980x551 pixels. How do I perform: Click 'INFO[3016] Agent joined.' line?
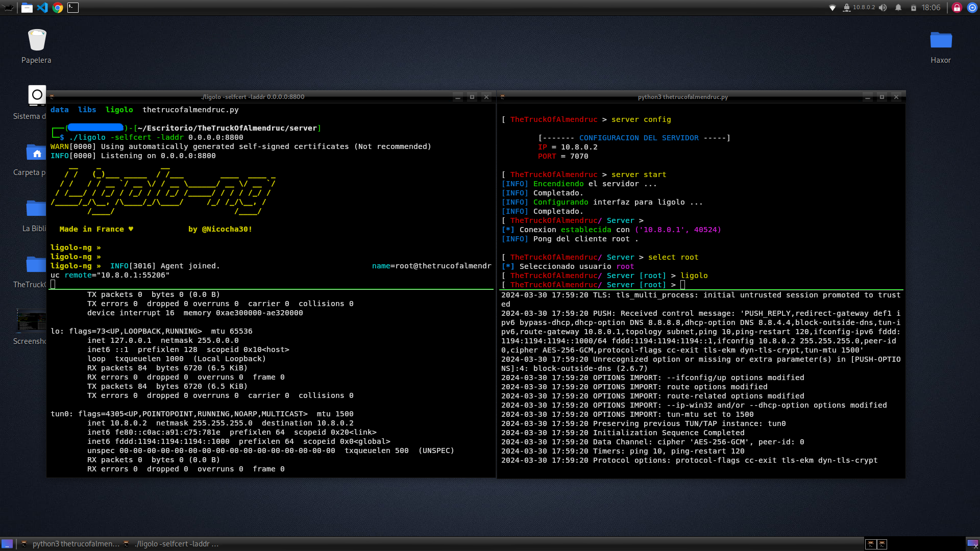pos(165,266)
